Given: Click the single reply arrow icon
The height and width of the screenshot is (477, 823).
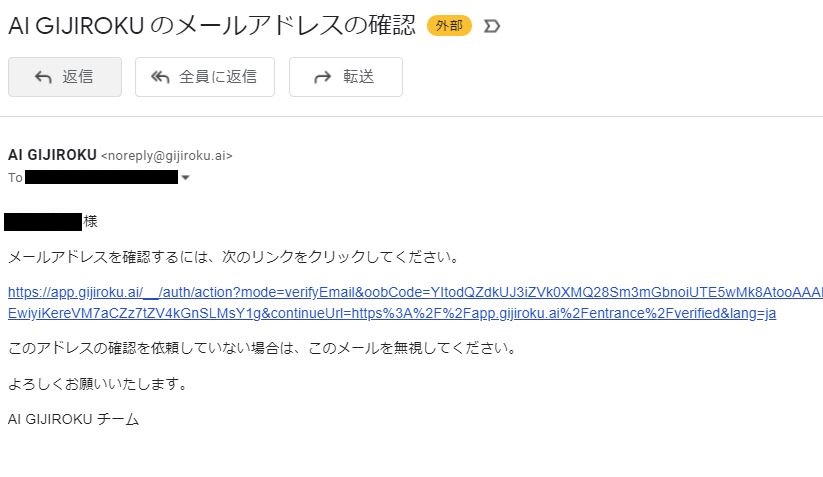Looking at the screenshot, I should (43, 77).
